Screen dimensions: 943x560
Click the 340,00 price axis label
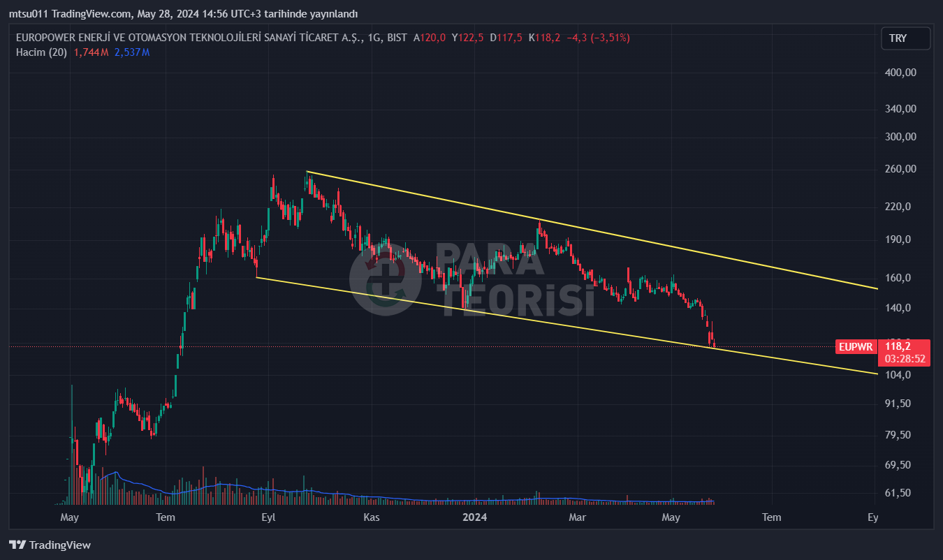900,109
